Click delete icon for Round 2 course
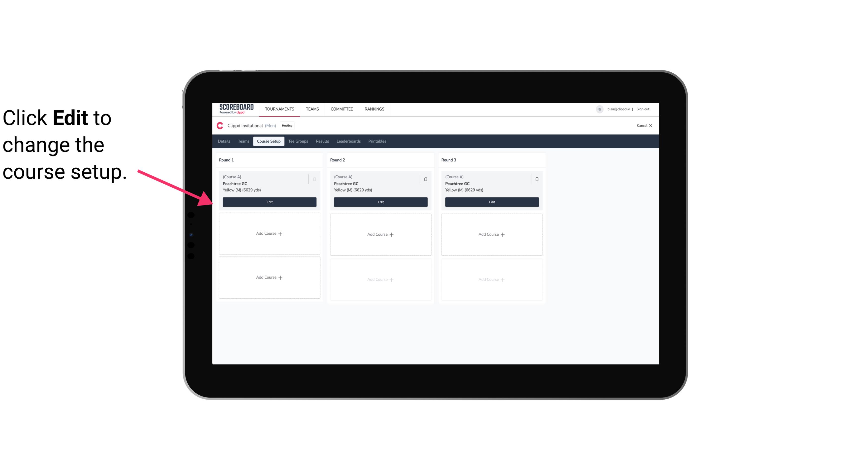Screen dimensions: 868x467 pyautogui.click(x=425, y=178)
